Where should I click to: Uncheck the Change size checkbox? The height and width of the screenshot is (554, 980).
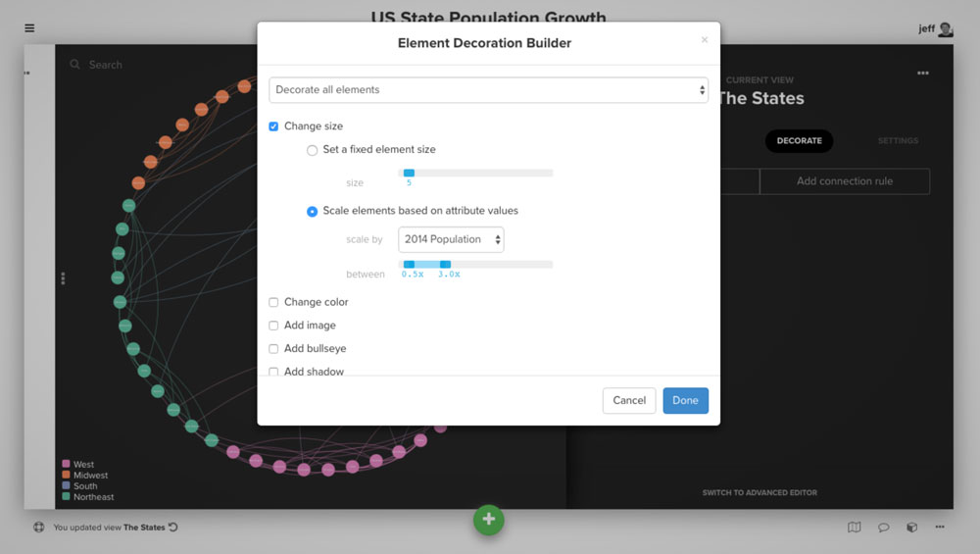click(273, 126)
